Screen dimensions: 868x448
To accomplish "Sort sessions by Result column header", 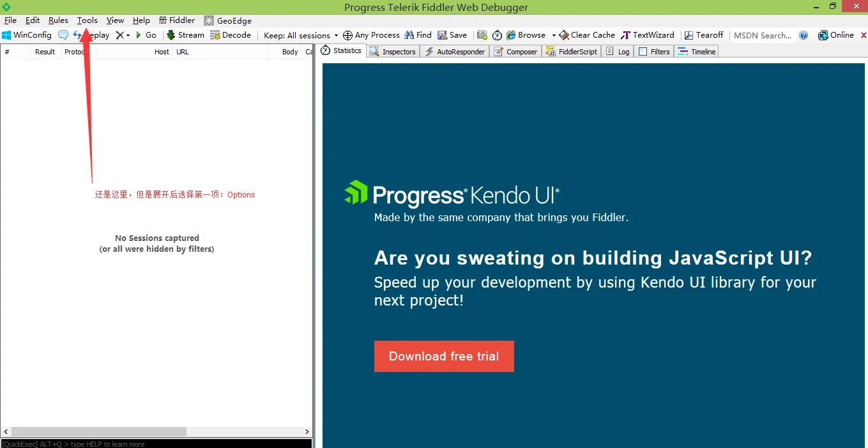I will tap(45, 52).
